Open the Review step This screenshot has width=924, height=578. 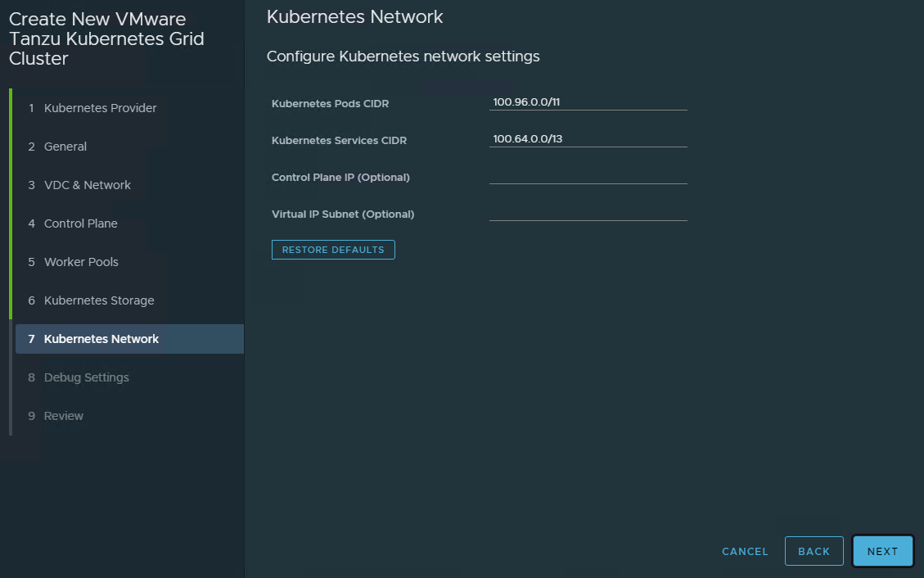point(64,416)
